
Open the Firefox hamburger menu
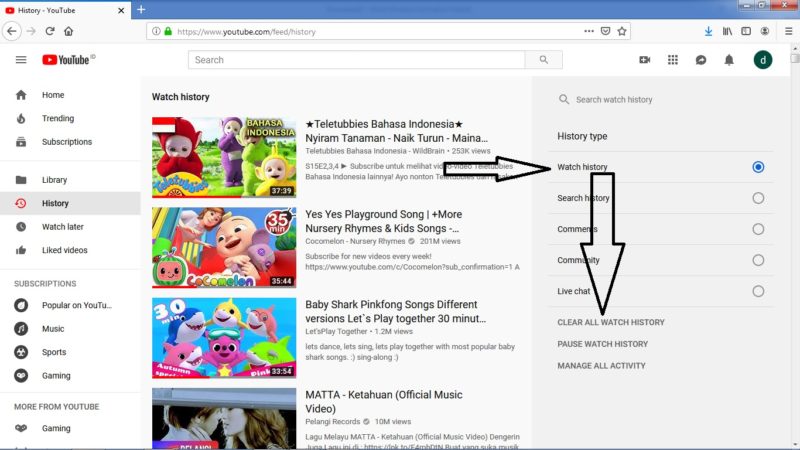788,31
